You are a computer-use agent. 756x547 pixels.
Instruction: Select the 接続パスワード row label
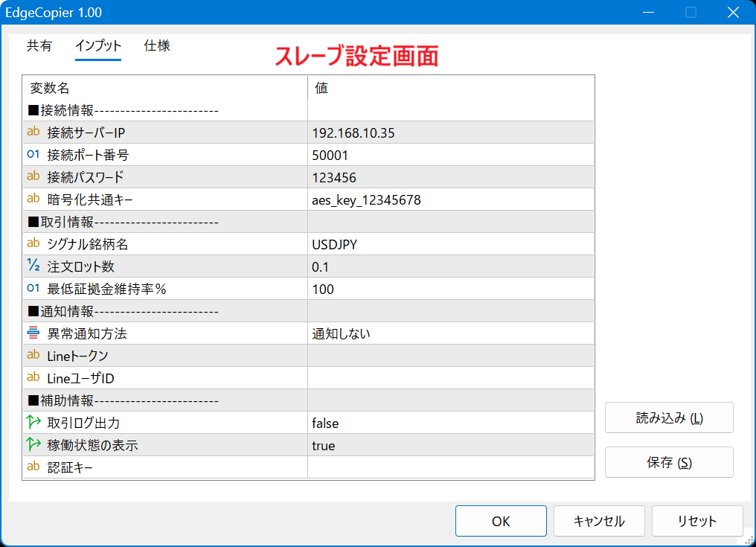pos(86,177)
